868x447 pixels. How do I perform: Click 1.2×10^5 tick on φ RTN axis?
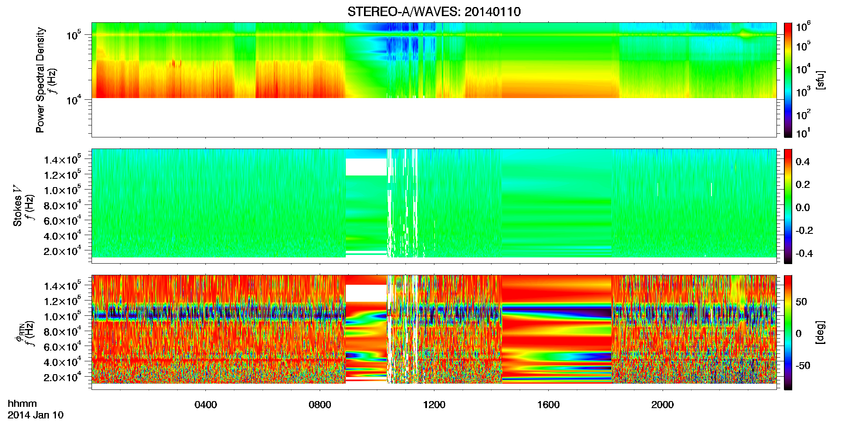click(62, 301)
